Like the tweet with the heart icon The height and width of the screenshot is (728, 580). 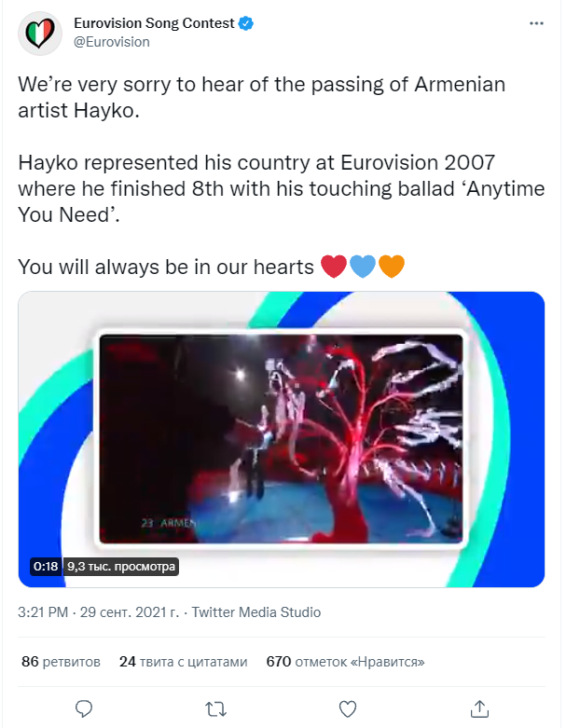click(x=347, y=708)
